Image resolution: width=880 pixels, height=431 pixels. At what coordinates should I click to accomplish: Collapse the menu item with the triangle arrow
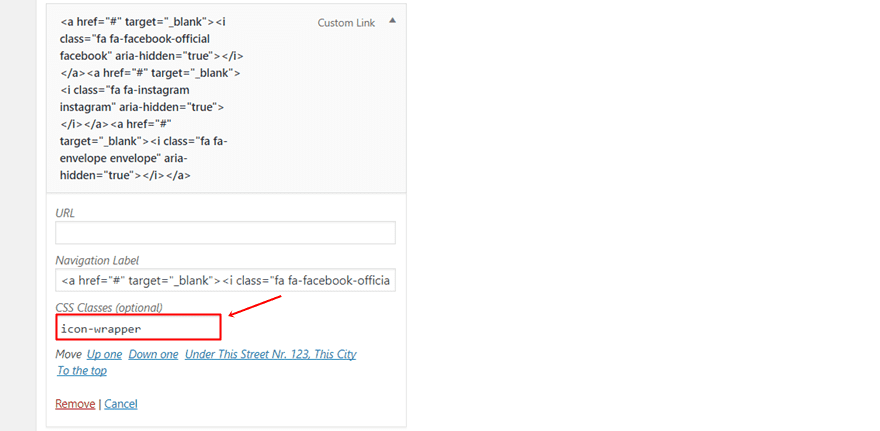pos(392,20)
